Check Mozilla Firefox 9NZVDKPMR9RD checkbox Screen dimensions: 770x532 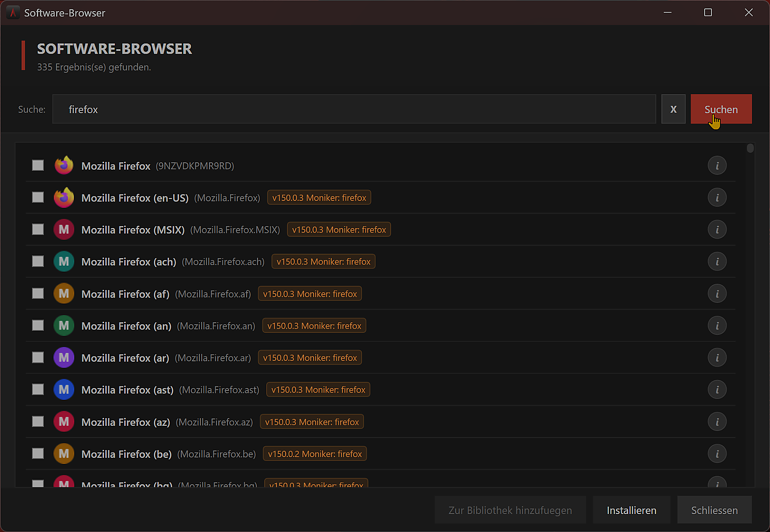coord(38,165)
